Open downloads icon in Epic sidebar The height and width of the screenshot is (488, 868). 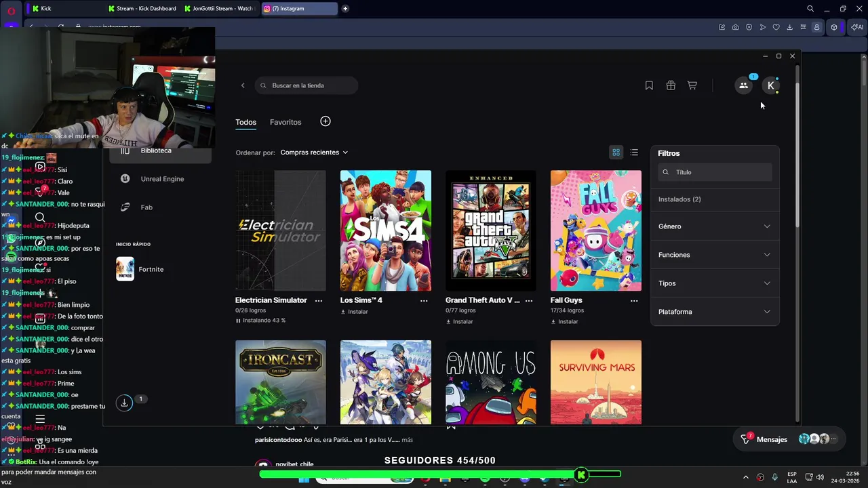pos(124,403)
